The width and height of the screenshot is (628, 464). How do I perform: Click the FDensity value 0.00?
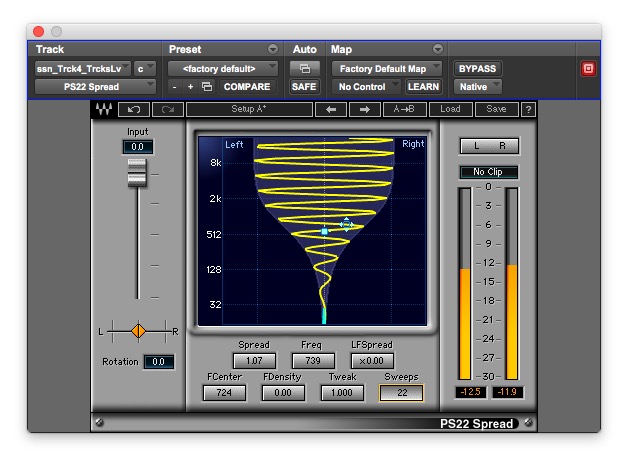pos(283,393)
